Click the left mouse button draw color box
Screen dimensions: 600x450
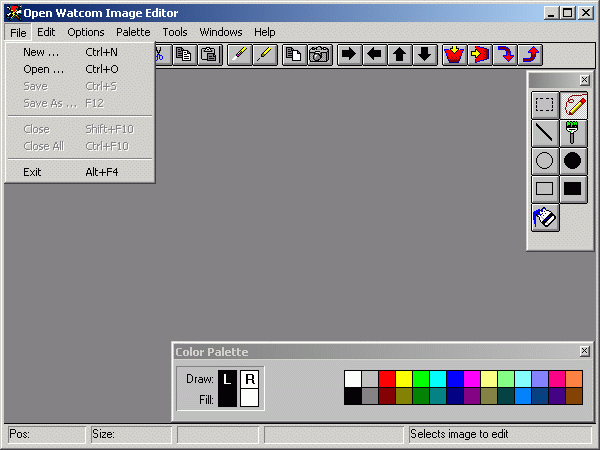point(227,379)
